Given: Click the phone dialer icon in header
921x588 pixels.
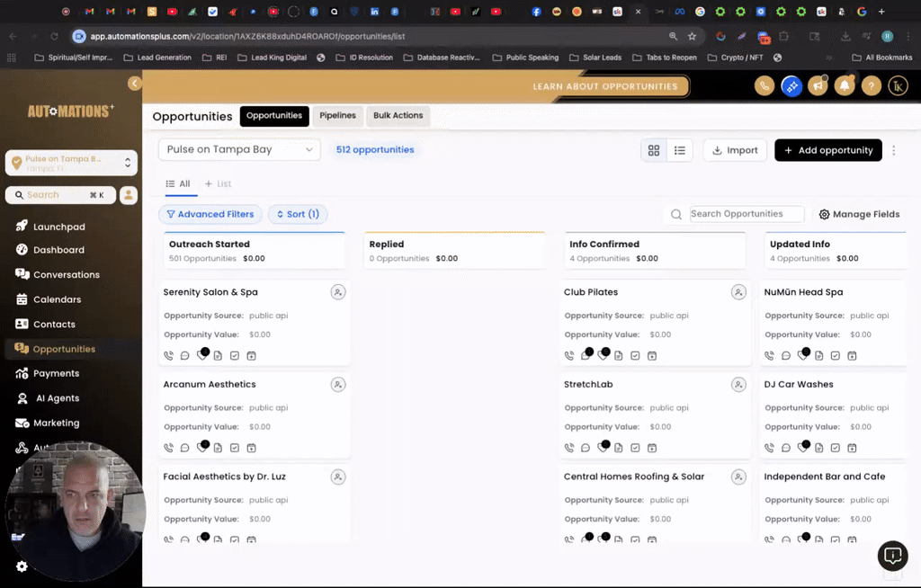Looking at the screenshot, I should click(x=765, y=86).
